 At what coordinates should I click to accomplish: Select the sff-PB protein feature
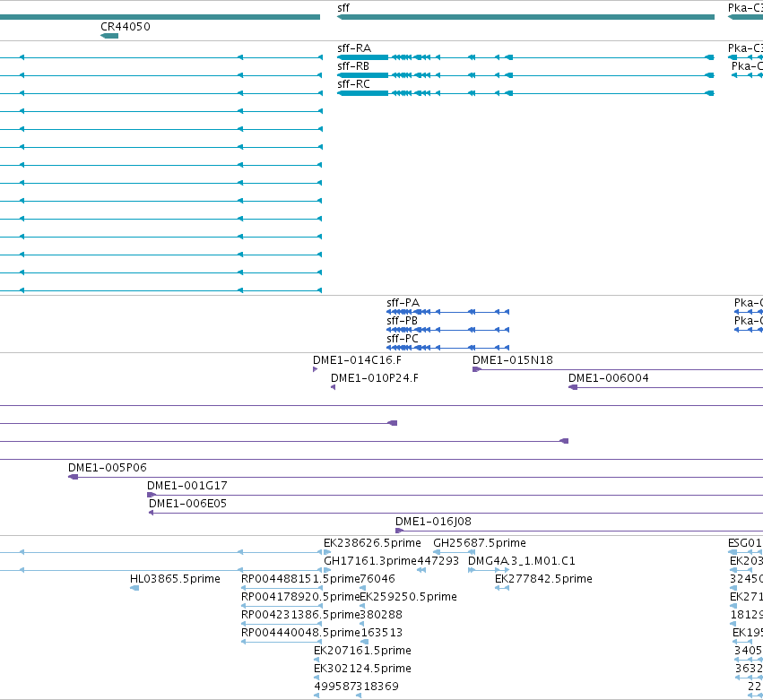[447, 330]
